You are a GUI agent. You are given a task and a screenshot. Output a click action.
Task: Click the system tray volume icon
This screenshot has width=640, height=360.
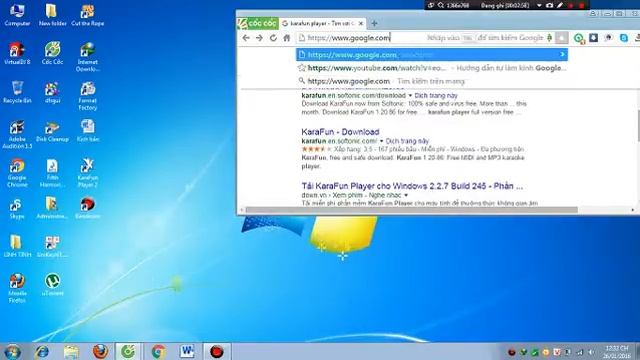591,352
